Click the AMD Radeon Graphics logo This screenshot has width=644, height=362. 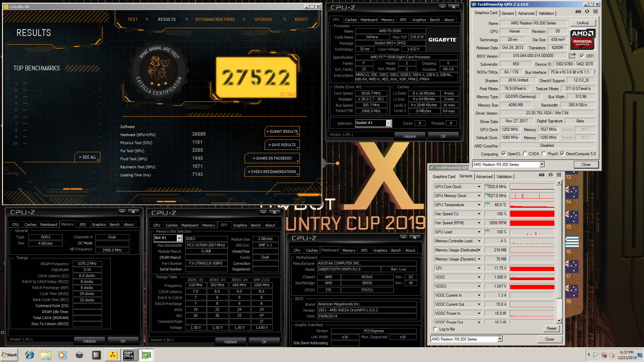tap(583, 40)
